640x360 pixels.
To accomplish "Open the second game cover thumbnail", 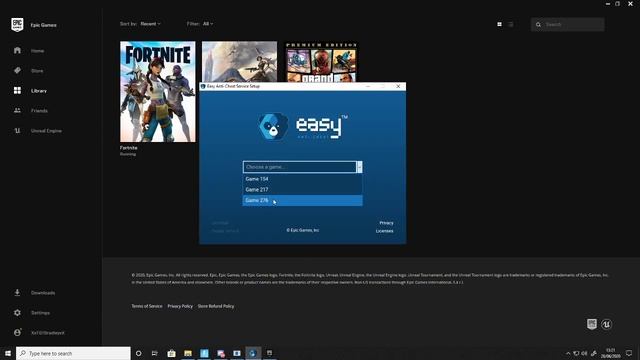I will [x=239, y=61].
